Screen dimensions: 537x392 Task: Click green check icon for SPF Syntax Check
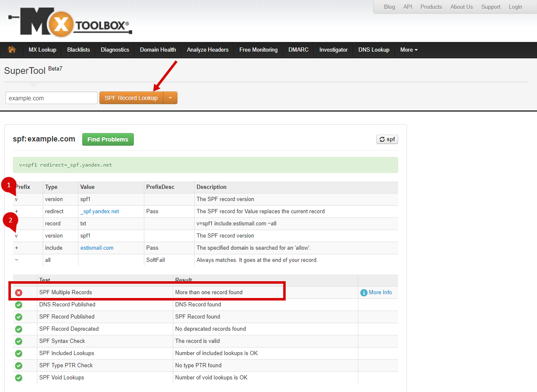point(18,341)
